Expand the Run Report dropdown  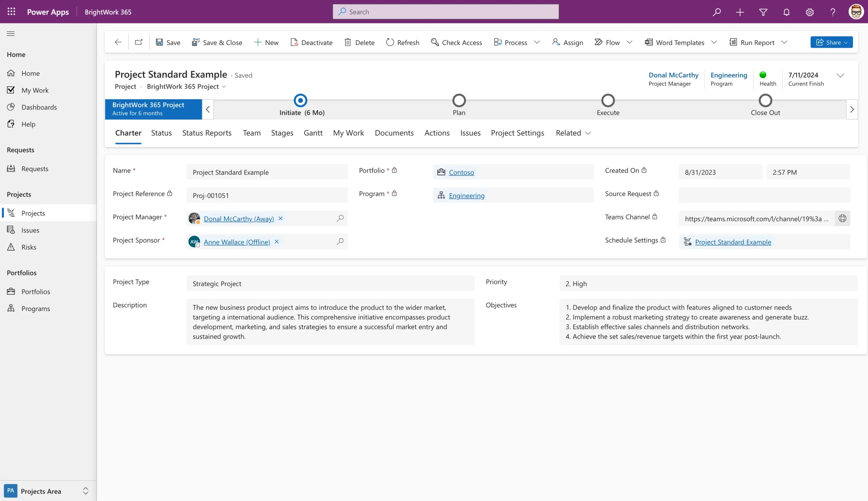[785, 42]
